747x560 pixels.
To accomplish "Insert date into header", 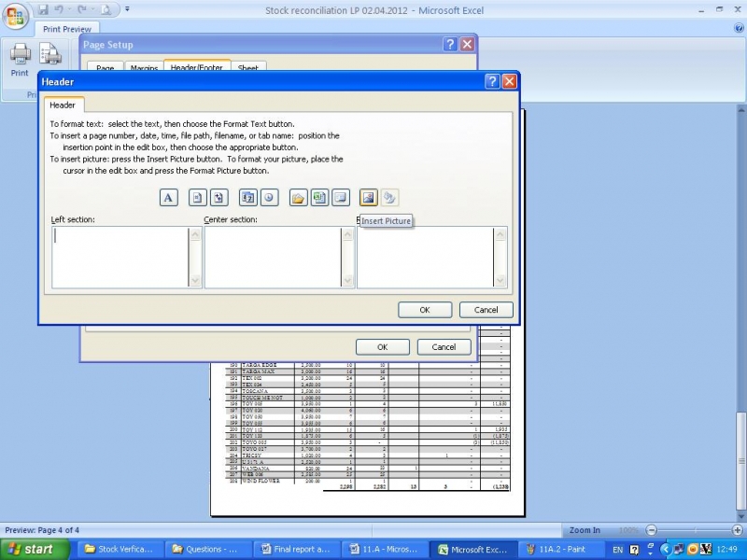I will pos(247,197).
